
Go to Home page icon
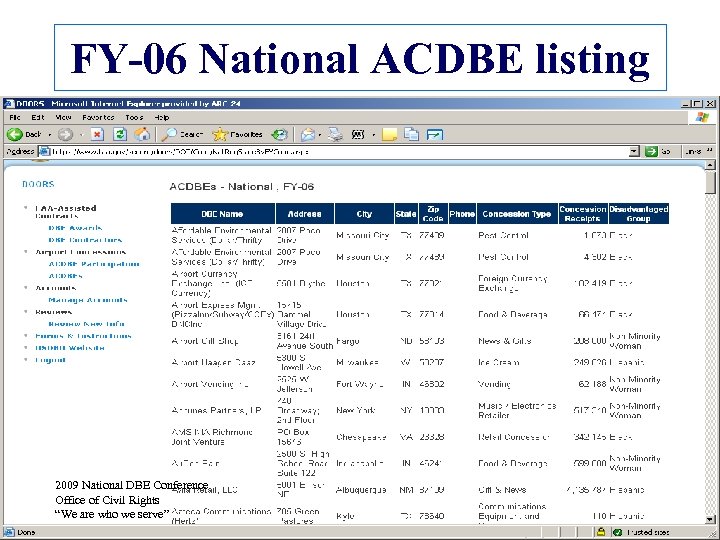coord(142,134)
